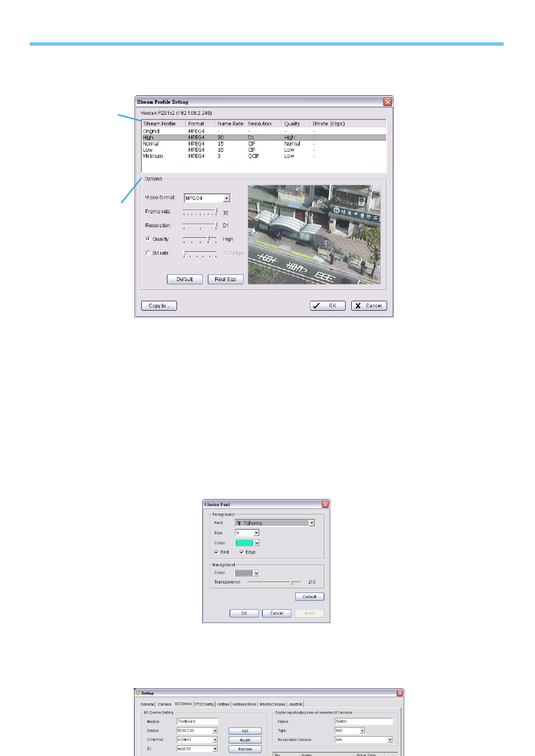This screenshot has width=535, height=756.
Task: Click Default in Stream Profile Setting
Action: 185,279
